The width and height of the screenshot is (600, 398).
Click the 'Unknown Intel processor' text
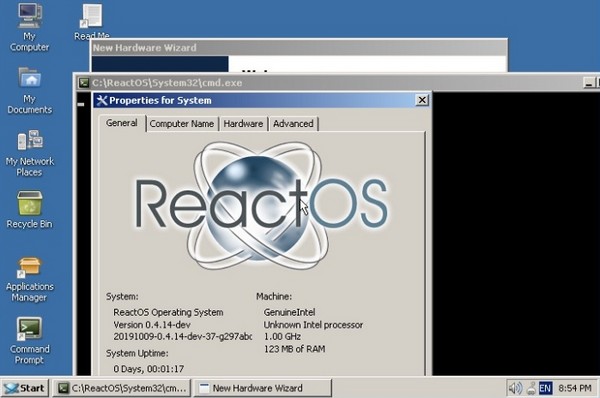(313, 325)
